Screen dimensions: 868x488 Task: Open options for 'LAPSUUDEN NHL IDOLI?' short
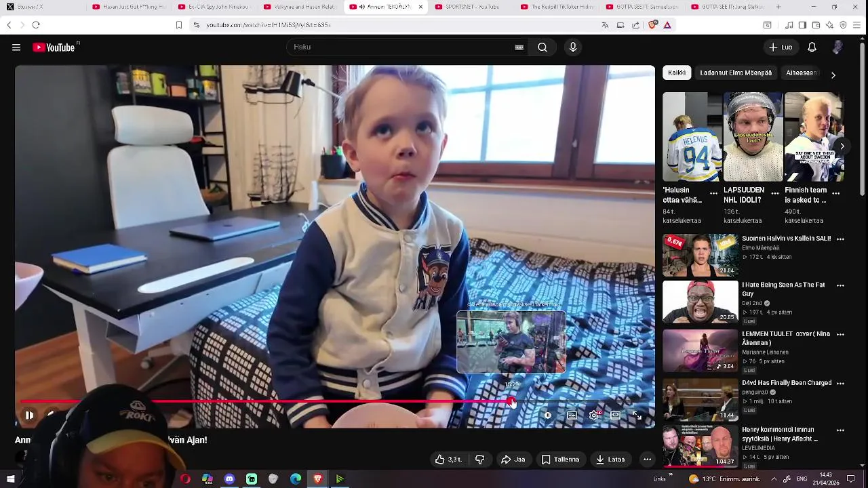tap(774, 193)
